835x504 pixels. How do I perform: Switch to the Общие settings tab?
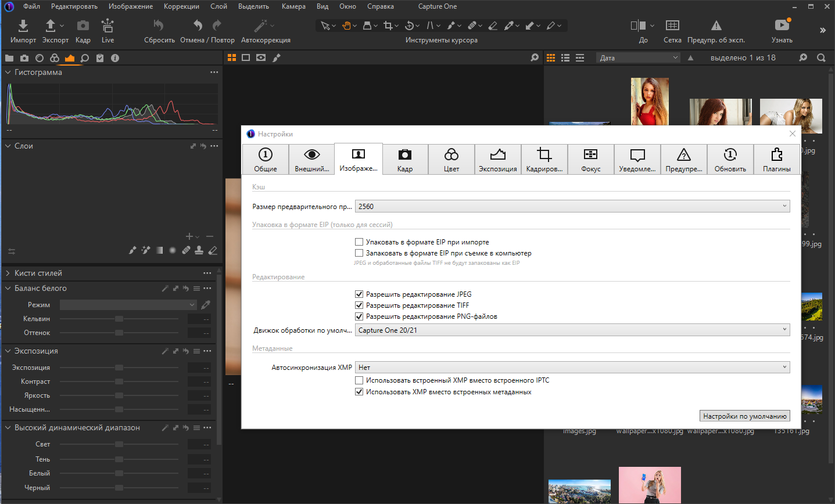pyautogui.click(x=266, y=159)
